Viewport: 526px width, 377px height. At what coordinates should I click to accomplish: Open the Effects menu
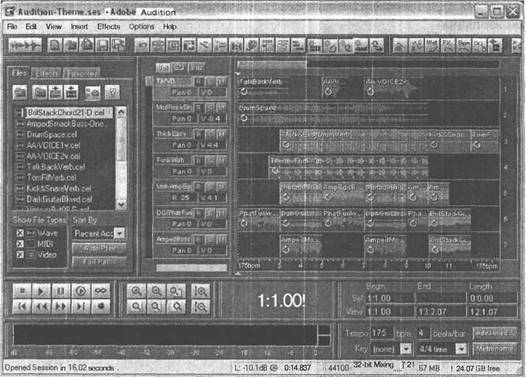coord(109,26)
